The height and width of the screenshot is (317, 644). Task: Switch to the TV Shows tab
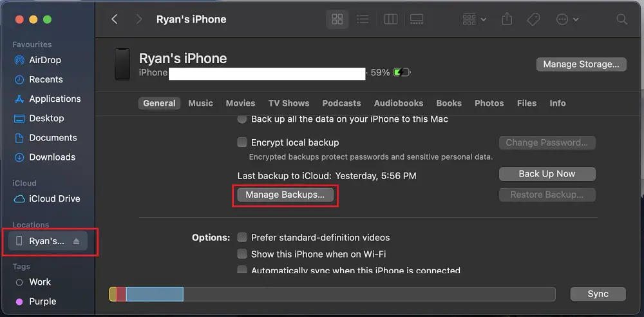pyautogui.click(x=289, y=103)
